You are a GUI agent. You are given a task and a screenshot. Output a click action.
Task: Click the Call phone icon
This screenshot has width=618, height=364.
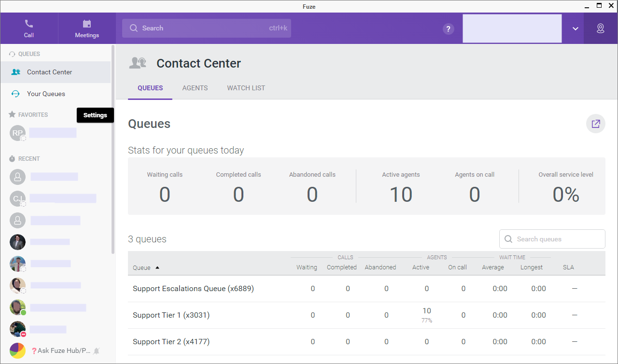(29, 24)
